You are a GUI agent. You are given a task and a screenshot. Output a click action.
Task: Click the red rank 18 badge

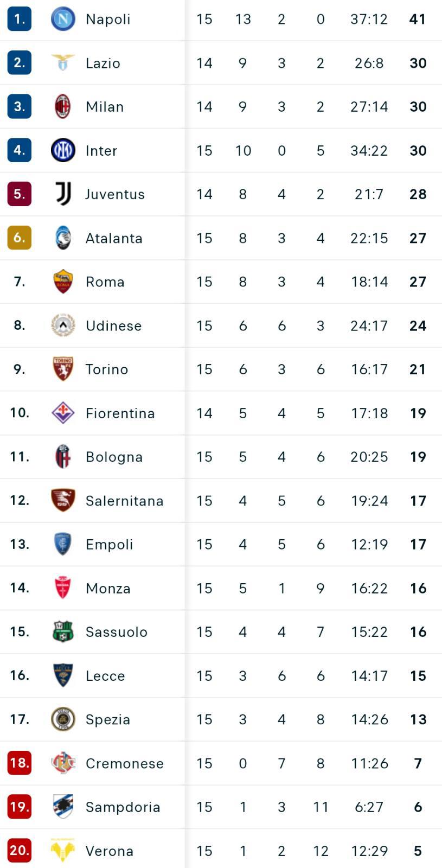[20, 763]
